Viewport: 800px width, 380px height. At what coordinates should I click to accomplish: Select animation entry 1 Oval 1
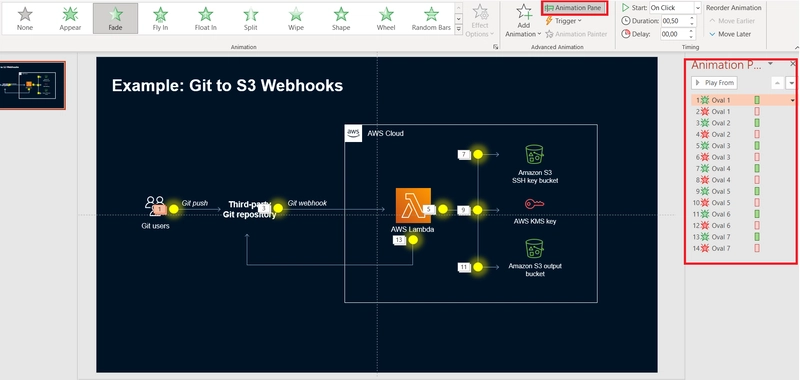[743, 100]
